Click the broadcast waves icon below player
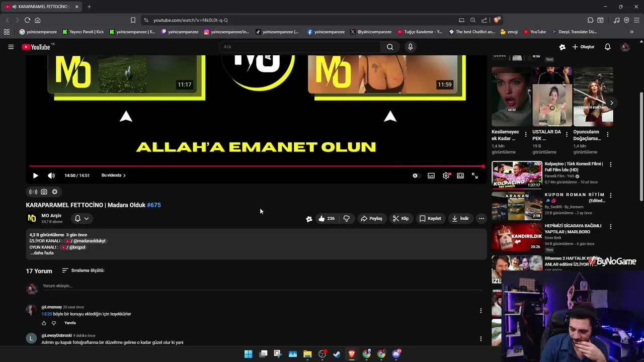The width and height of the screenshot is (644, 362). point(33,192)
